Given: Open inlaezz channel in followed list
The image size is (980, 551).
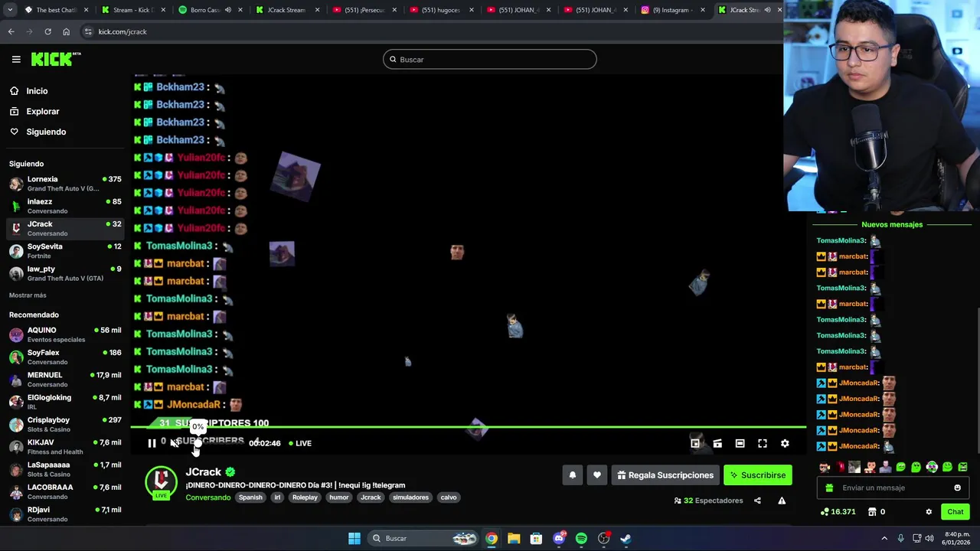Looking at the screenshot, I should click(65, 206).
